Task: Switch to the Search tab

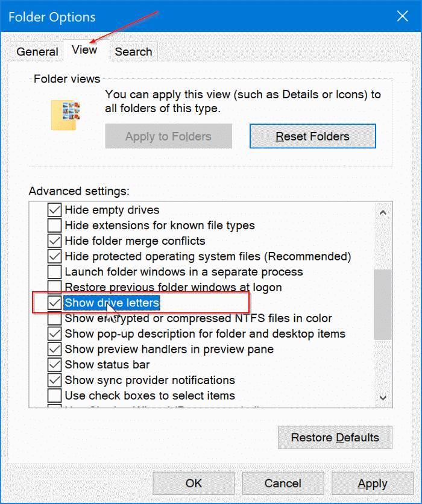Action: tap(133, 52)
